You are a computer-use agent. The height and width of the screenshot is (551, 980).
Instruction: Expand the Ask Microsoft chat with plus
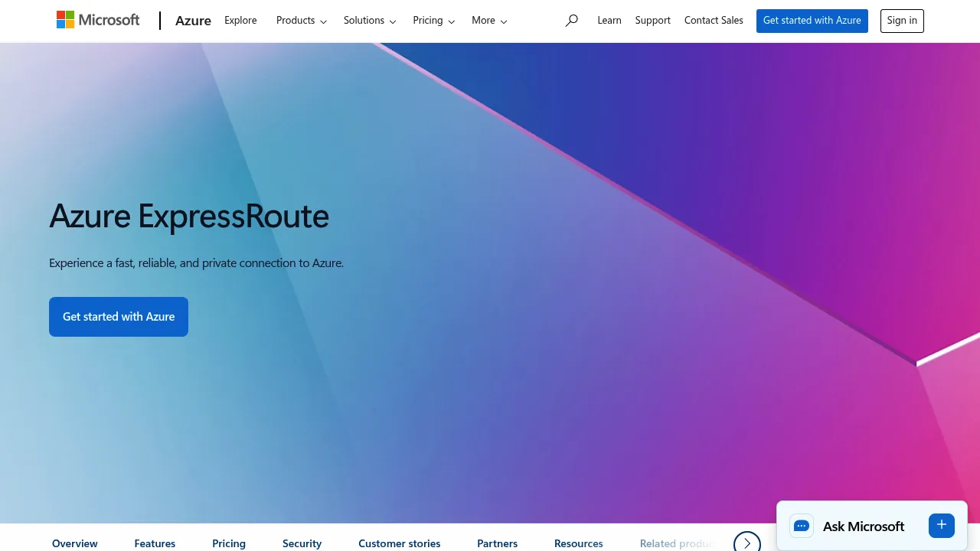[x=942, y=525]
